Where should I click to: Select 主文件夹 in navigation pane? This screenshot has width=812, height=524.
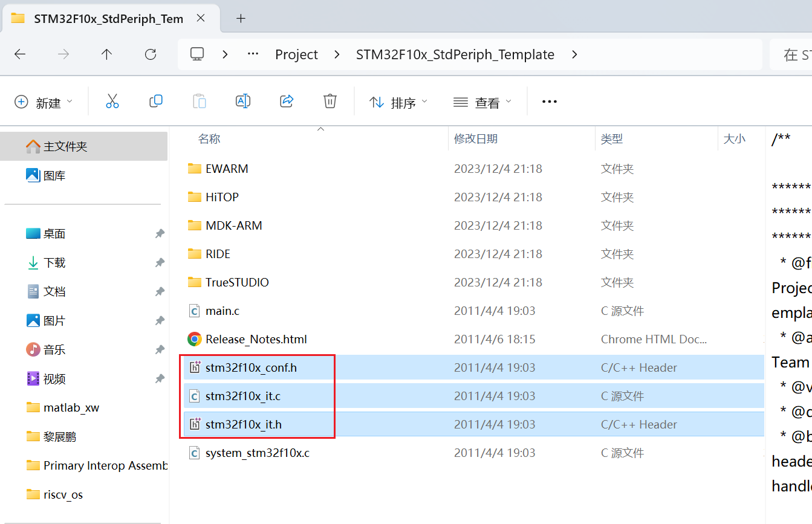(x=83, y=146)
